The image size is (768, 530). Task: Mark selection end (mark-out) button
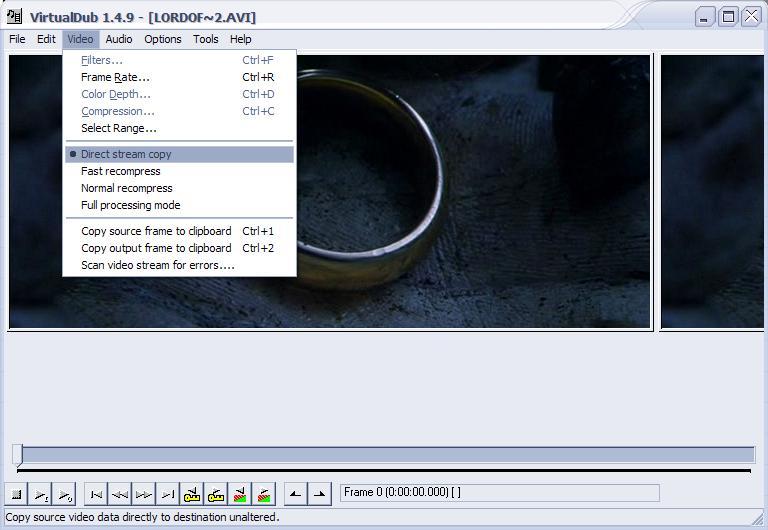coord(319,494)
